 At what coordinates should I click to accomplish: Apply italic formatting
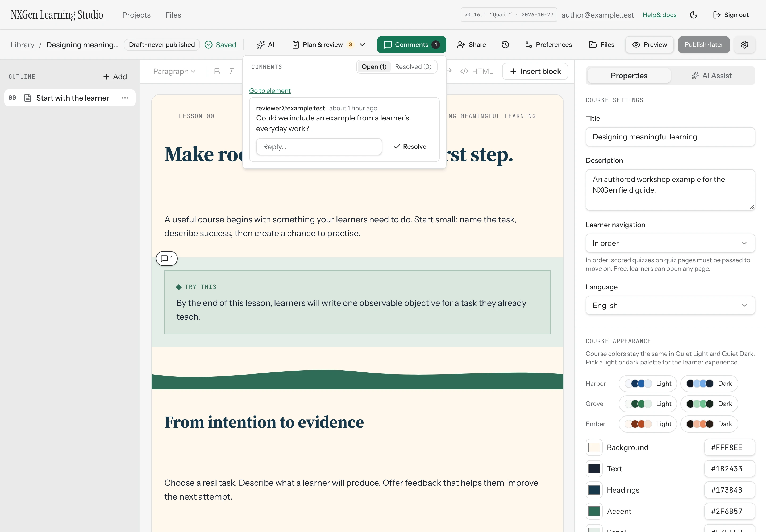click(231, 71)
